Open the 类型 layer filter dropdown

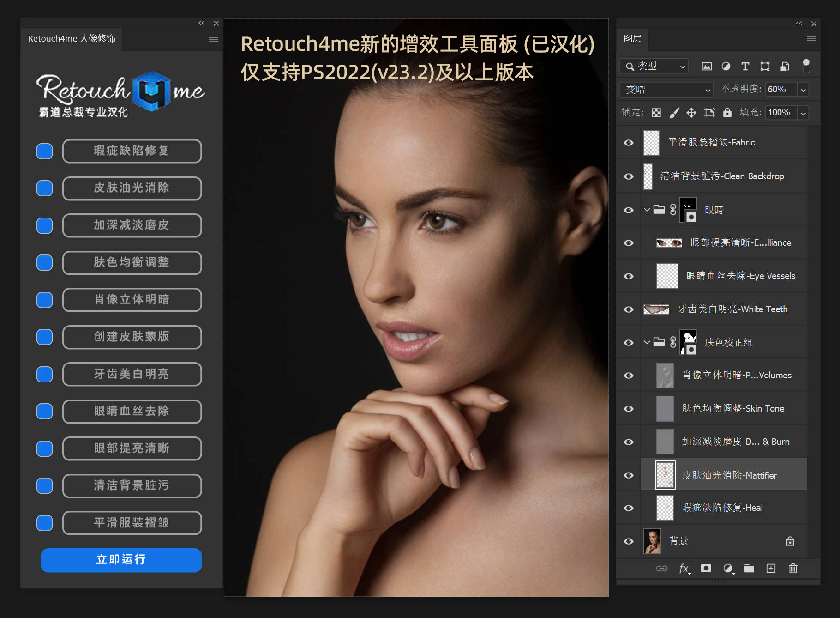pos(654,67)
